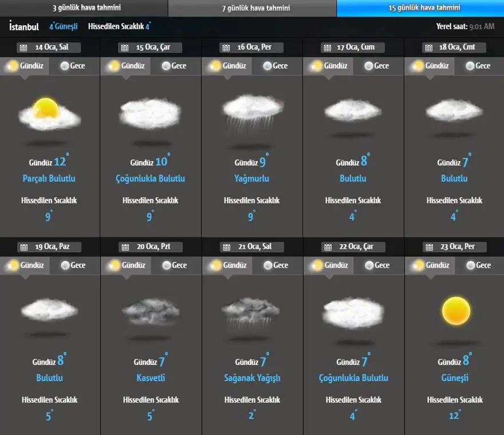Click the 16 Oca, Per date label

pyautogui.click(x=254, y=48)
